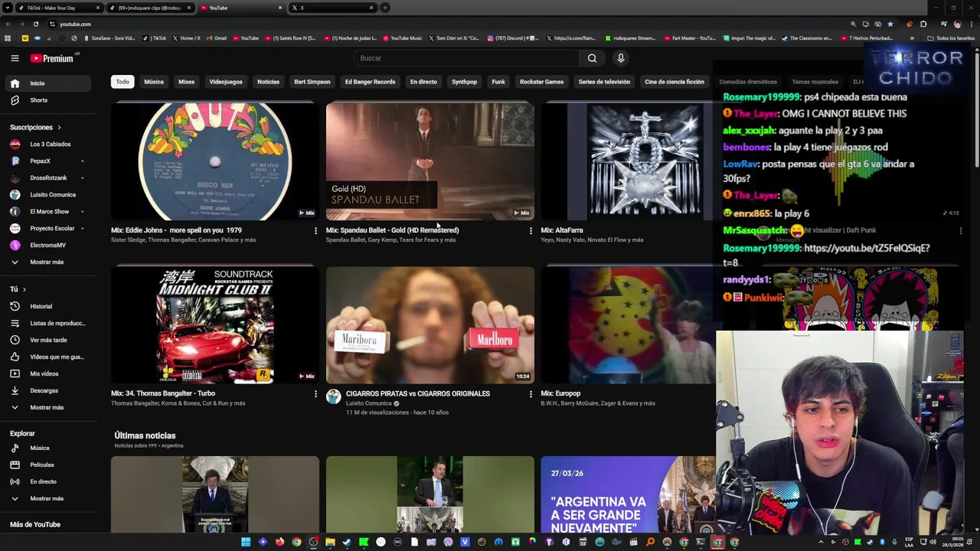
Task: Show hidden system tray icons chevron
Action: 821,543
